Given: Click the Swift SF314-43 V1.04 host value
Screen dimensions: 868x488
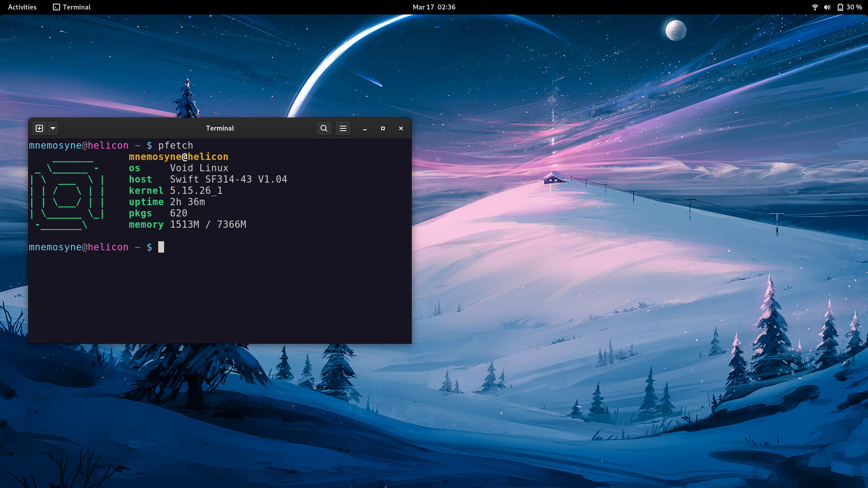Looking at the screenshot, I should click(x=228, y=179).
